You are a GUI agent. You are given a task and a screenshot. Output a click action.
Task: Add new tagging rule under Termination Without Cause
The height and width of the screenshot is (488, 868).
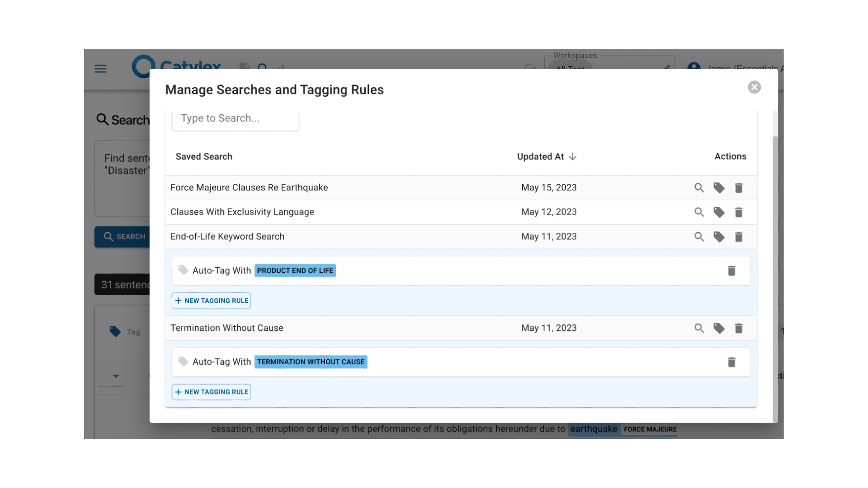(211, 392)
